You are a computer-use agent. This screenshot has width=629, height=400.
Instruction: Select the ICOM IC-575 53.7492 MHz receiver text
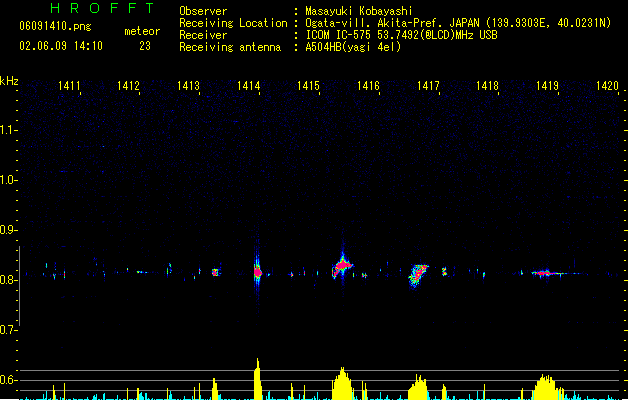[x=402, y=35]
